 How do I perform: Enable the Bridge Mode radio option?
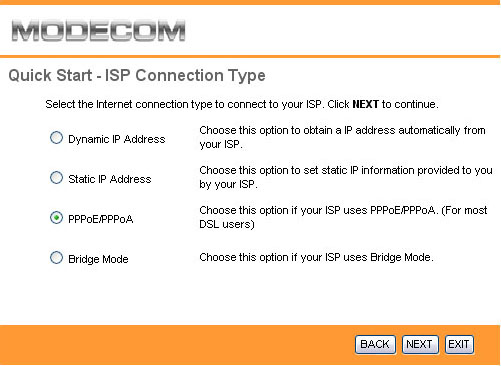point(56,258)
